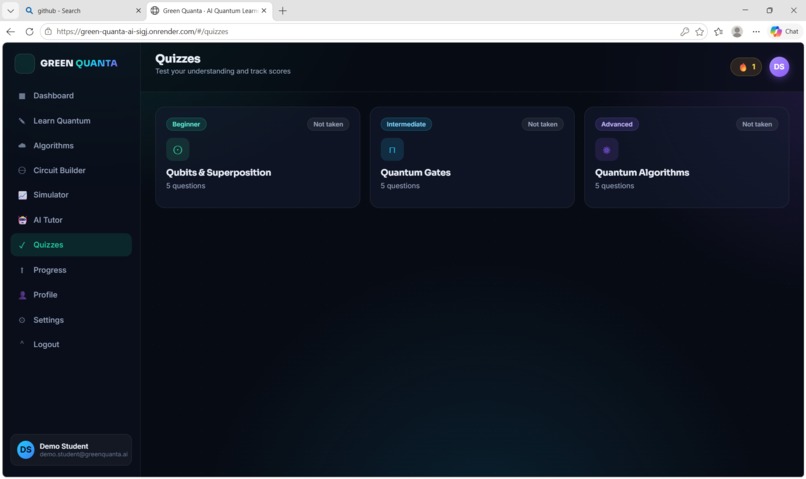Click the Quizzes checkmark icon
806x479 pixels.
point(22,245)
